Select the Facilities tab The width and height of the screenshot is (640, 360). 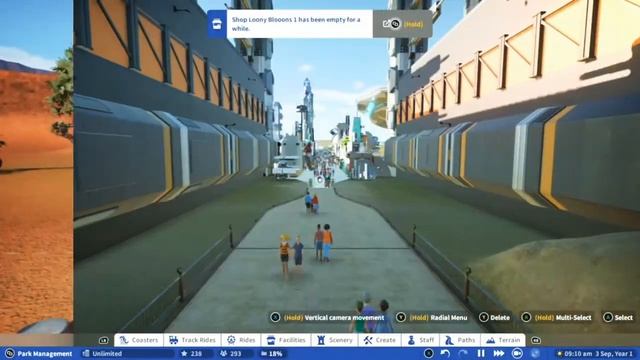click(286, 340)
